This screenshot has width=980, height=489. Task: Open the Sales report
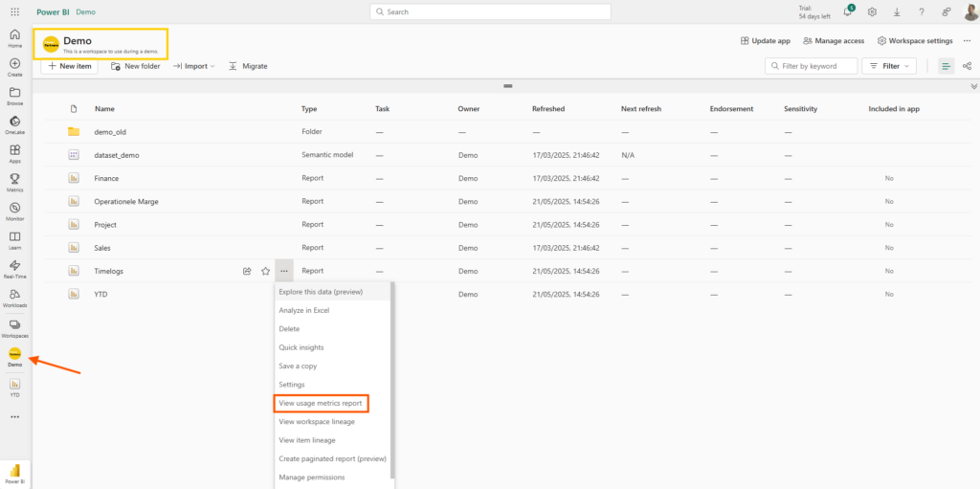click(102, 248)
